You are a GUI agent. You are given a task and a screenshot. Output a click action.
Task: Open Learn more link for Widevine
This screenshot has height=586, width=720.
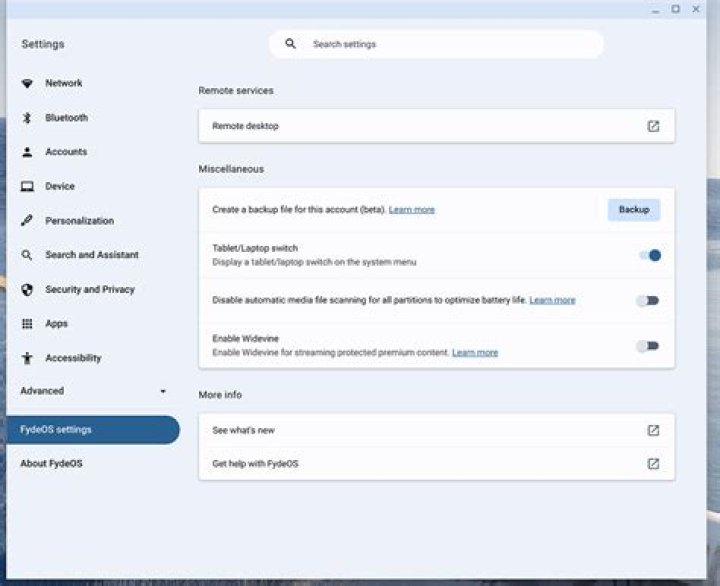475,353
